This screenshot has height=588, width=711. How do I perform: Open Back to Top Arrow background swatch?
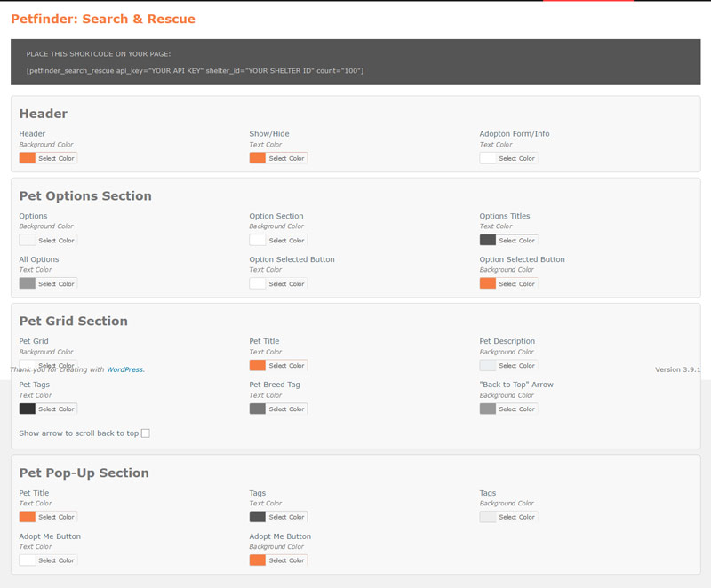pyautogui.click(x=488, y=409)
